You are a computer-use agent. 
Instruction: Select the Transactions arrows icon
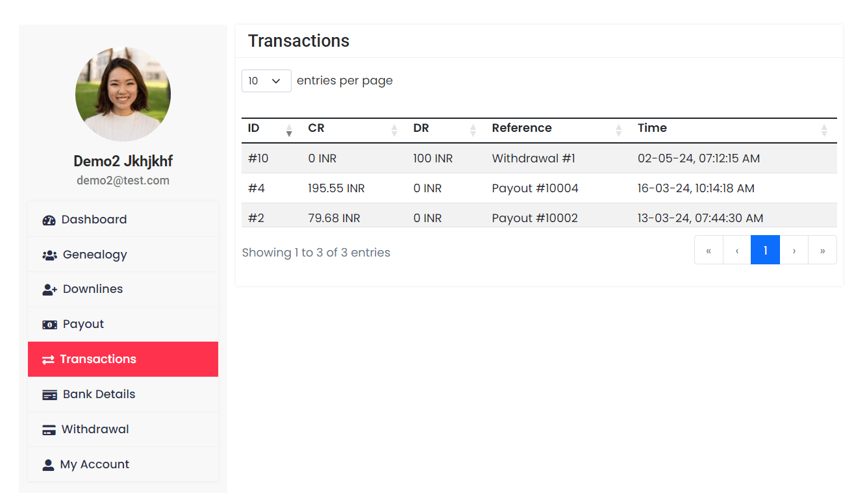[x=47, y=359]
